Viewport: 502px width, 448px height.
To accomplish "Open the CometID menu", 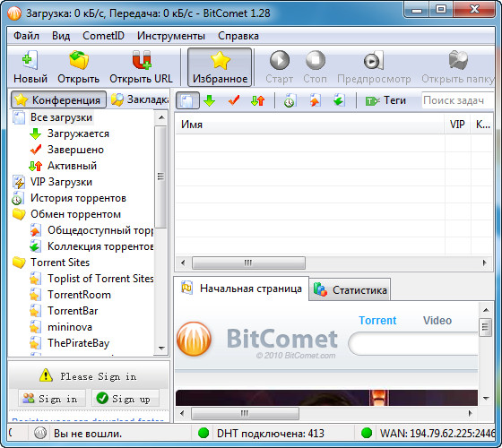I will pyautogui.click(x=103, y=36).
